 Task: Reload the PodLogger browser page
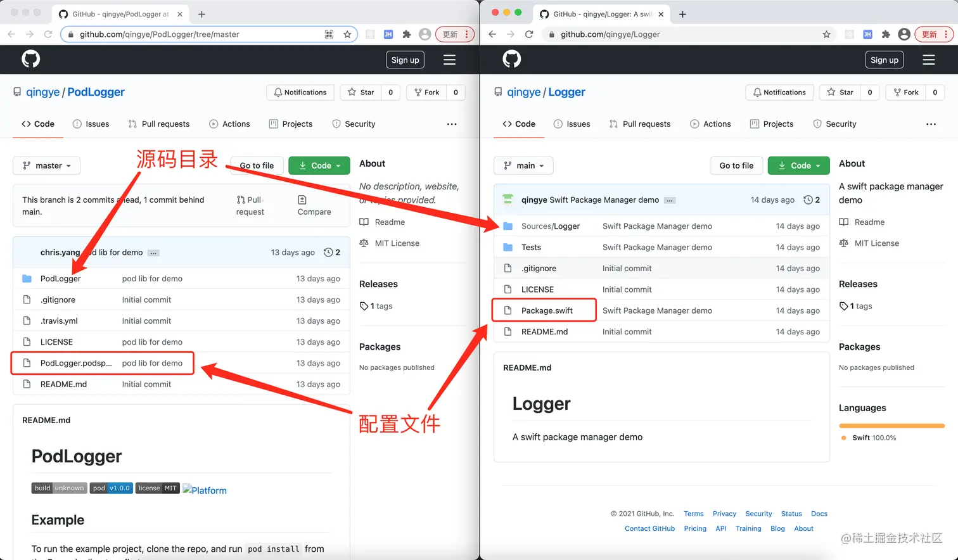click(48, 34)
